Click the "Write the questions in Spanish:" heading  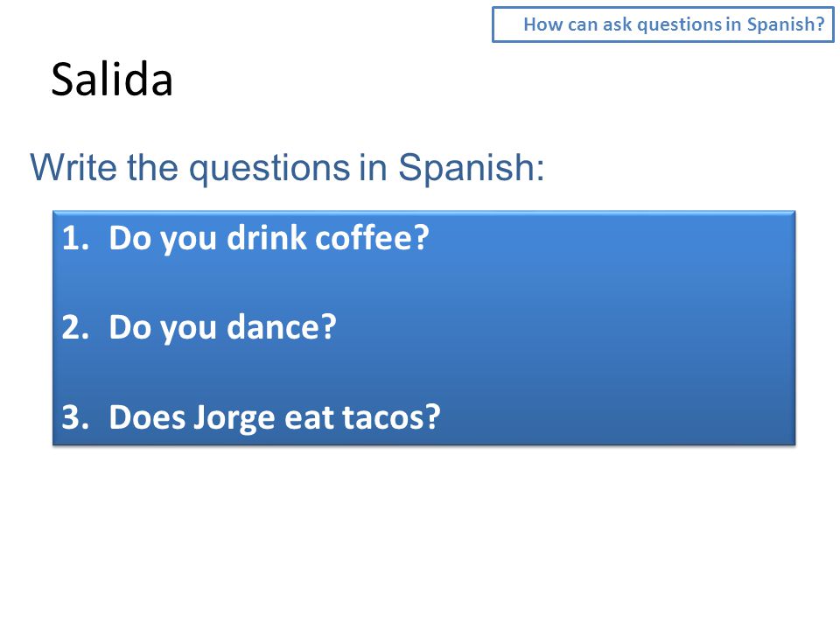(287, 168)
